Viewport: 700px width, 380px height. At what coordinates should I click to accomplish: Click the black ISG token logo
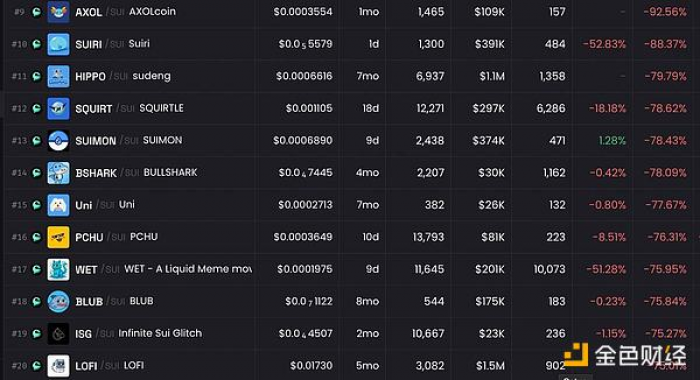[x=58, y=334]
